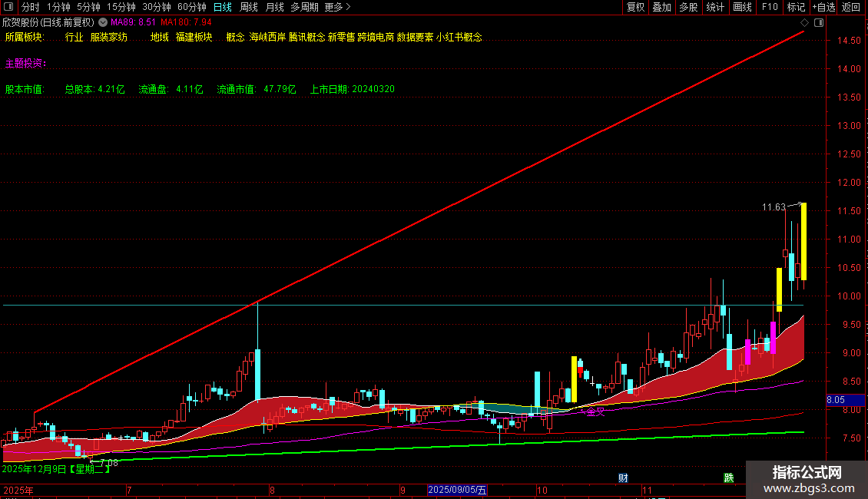Toggle the right info panel icon
This screenshot has width=868, height=499.
tap(819, 23)
